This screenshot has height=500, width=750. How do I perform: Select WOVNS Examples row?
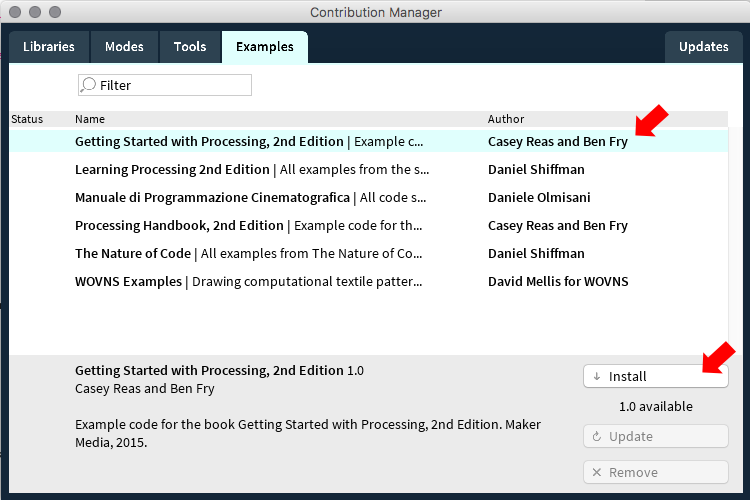coord(369,281)
